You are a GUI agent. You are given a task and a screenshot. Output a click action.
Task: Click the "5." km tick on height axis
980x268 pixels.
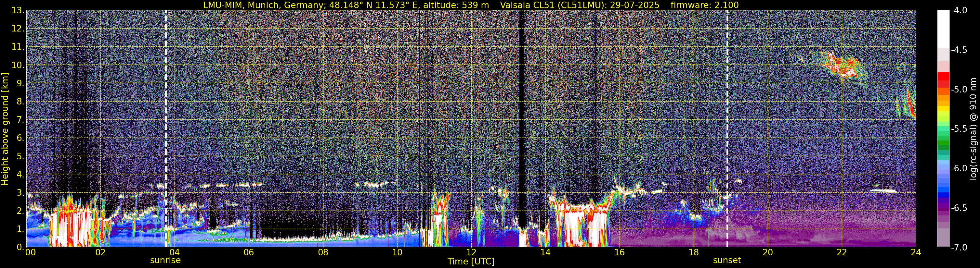[20, 156]
